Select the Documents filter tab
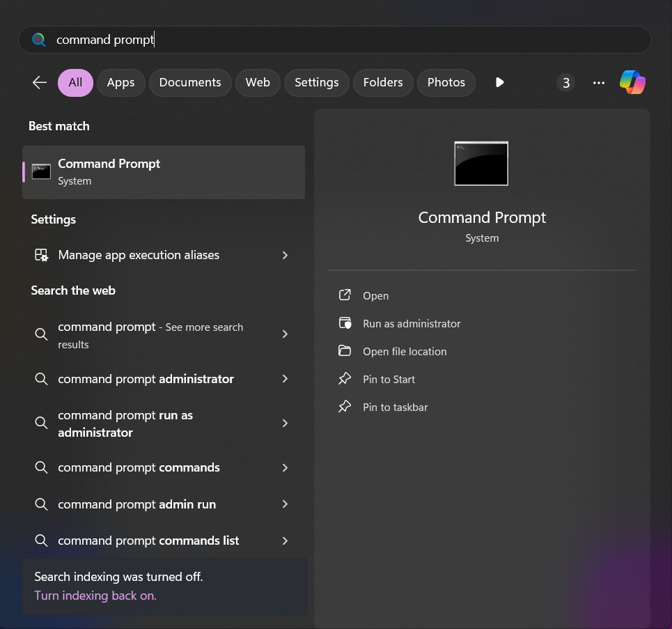Viewport: 672px width, 629px height. [x=189, y=82]
